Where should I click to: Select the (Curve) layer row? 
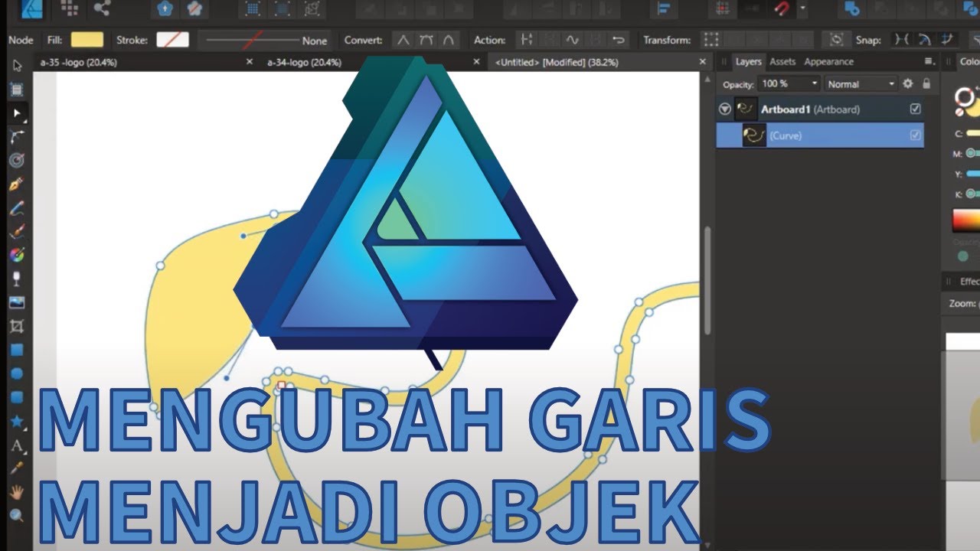(x=820, y=135)
